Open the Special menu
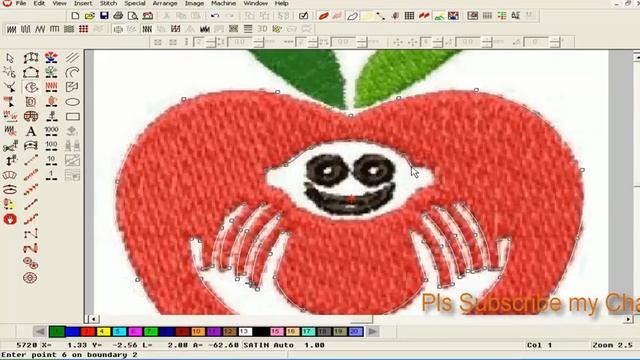640x360 pixels. (x=135, y=3)
